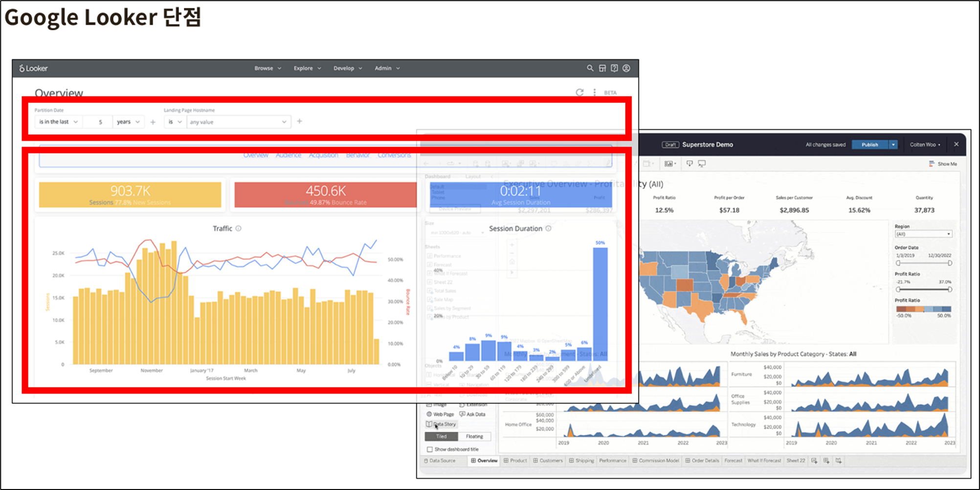Open the Develop menu in Looker
Viewport: 980px width, 490px height.
point(348,68)
